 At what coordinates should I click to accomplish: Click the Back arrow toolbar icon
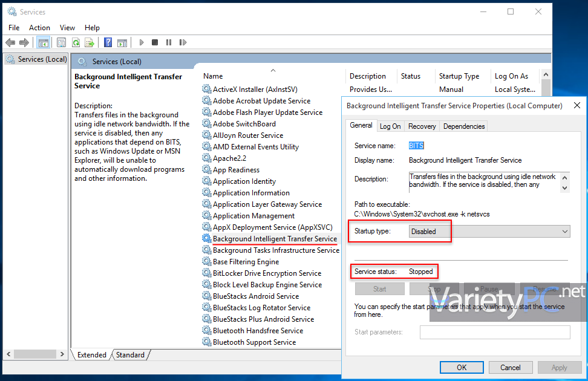tap(10, 42)
